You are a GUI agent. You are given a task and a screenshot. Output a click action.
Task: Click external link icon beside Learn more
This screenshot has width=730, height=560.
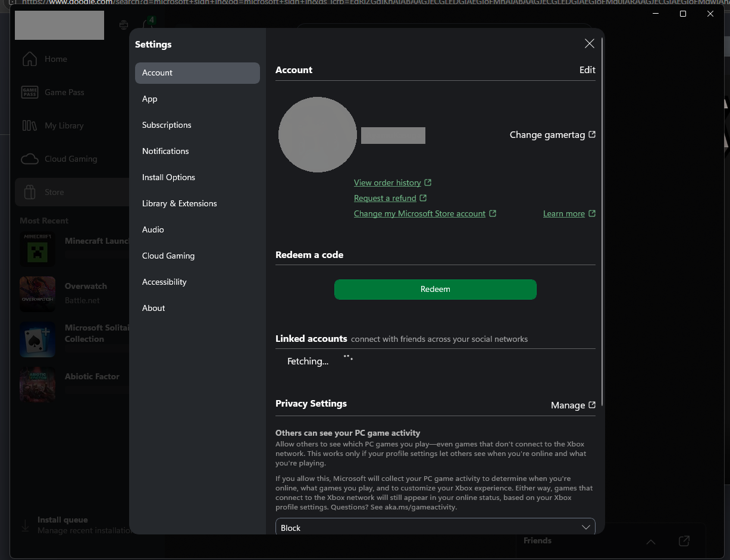coord(592,213)
